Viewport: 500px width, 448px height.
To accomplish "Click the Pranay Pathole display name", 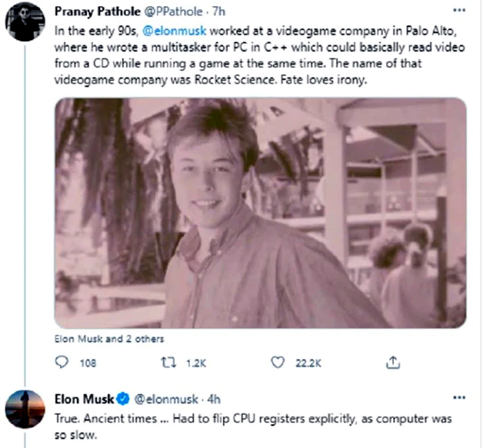I will [x=95, y=11].
